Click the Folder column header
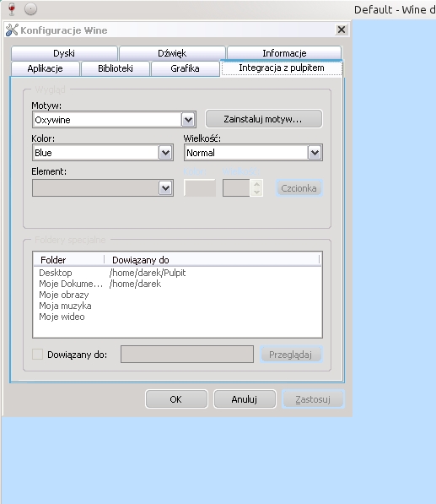This screenshot has height=504, width=436. tap(69, 260)
